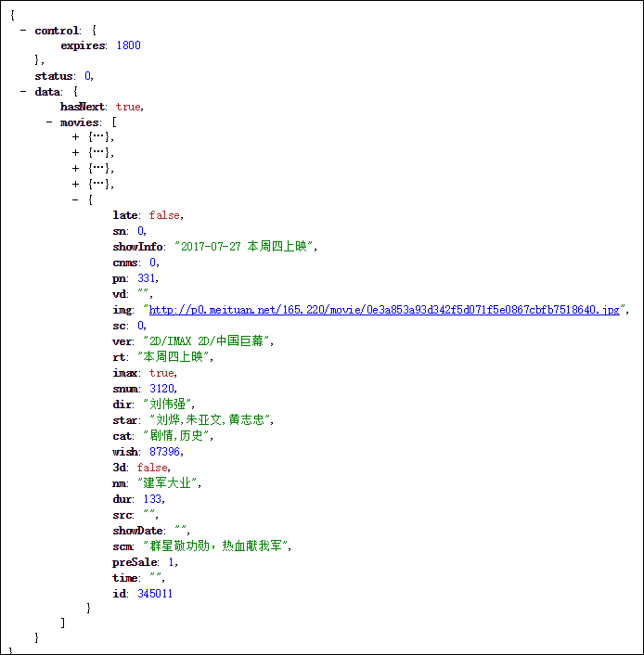The image size is (644, 655).
Task: Click the showDate key
Action: pos(137,531)
